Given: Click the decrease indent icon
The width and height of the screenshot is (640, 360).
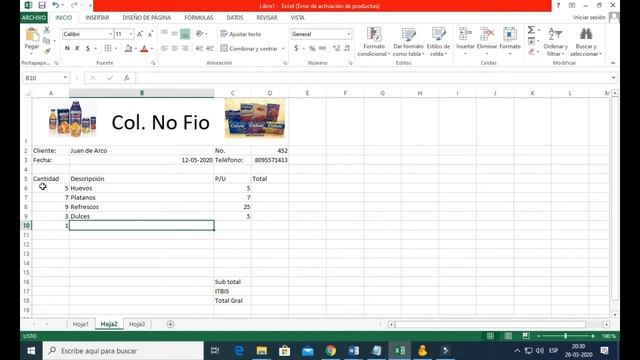Looking at the screenshot, I should pos(199,49).
